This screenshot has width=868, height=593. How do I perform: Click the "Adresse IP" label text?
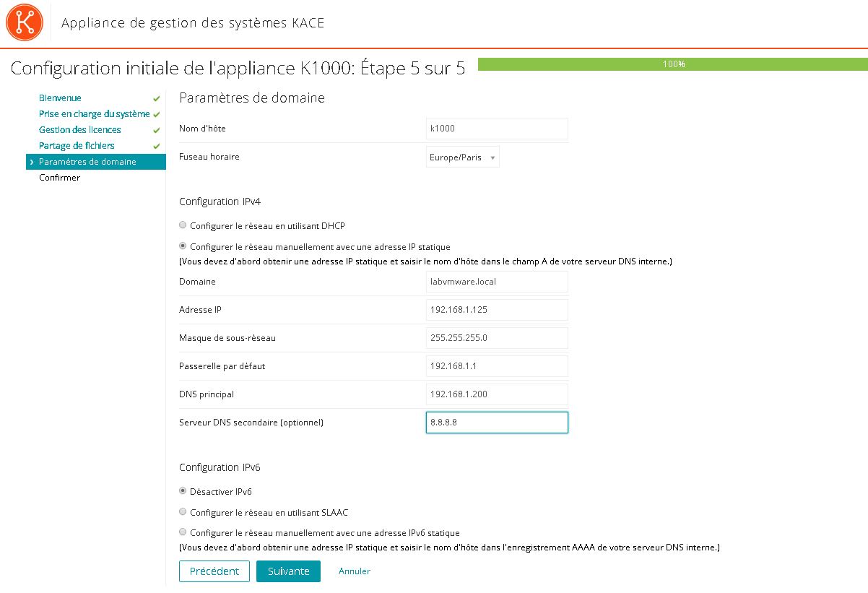coord(200,310)
